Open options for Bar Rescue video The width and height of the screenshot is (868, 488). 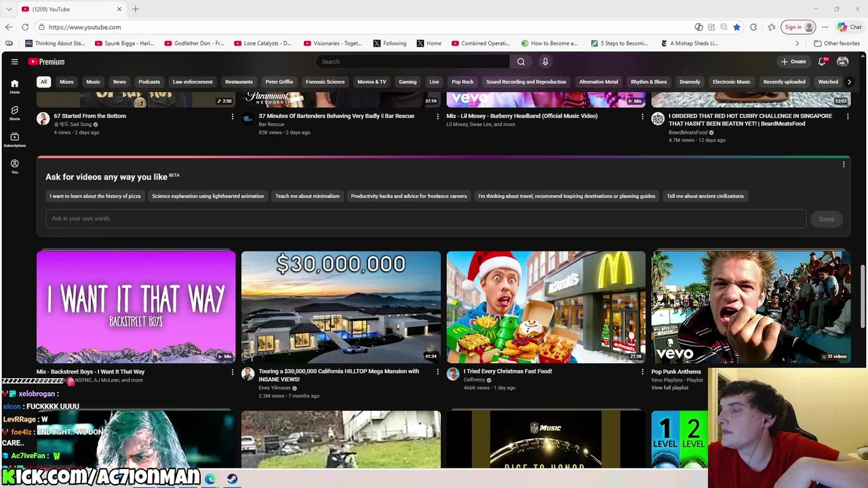click(x=437, y=117)
